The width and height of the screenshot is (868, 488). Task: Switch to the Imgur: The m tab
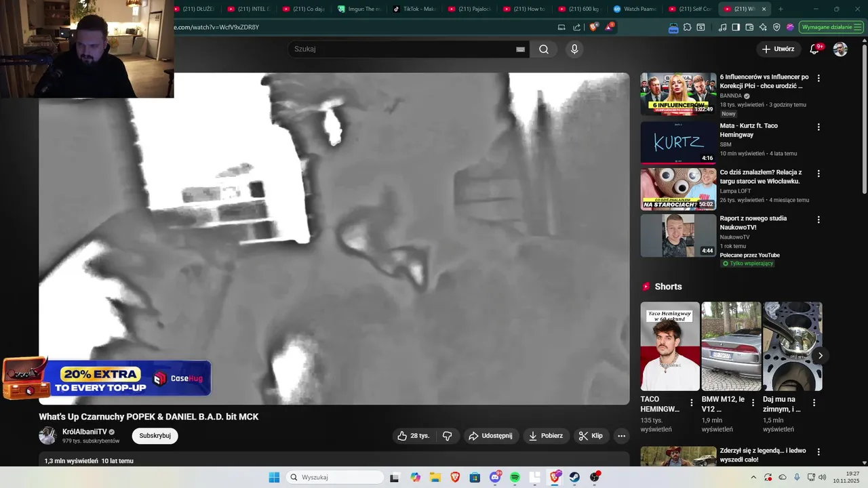[358, 9]
